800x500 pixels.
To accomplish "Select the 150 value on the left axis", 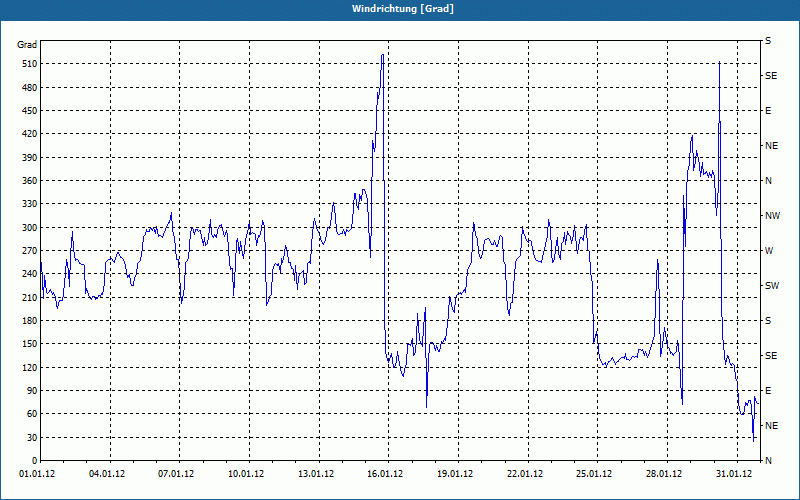I will point(30,344).
